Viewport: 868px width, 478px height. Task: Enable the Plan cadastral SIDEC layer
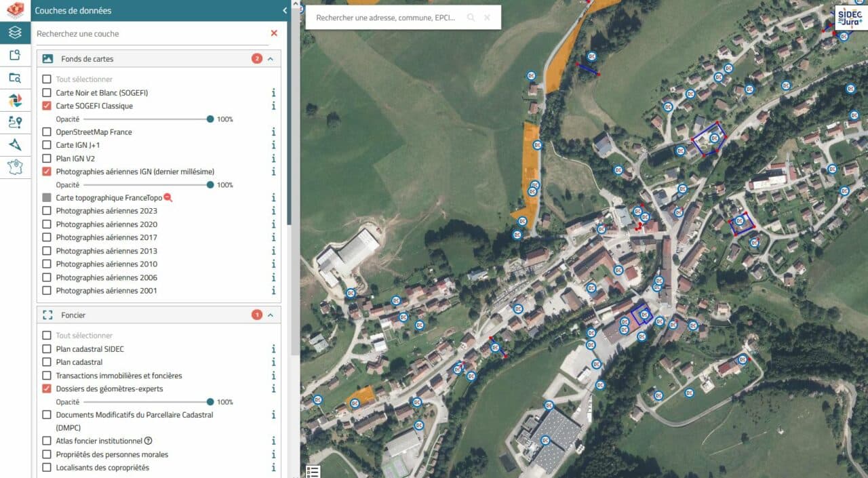tap(46, 348)
